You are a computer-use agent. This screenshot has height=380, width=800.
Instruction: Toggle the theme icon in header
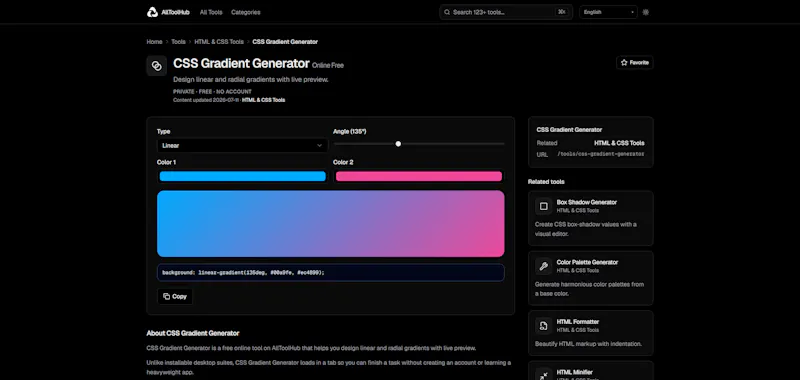click(645, 12)
